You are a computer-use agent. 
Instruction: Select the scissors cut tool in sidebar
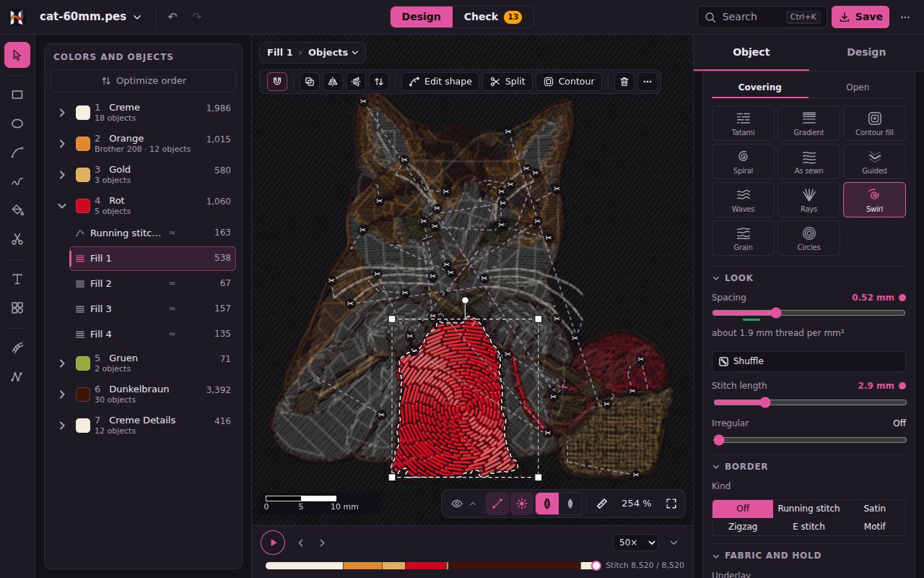(17, 239)
